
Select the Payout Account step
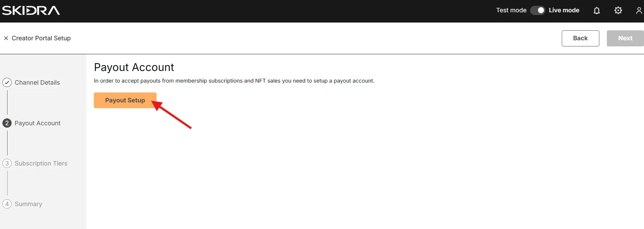(x=38, y=123)
